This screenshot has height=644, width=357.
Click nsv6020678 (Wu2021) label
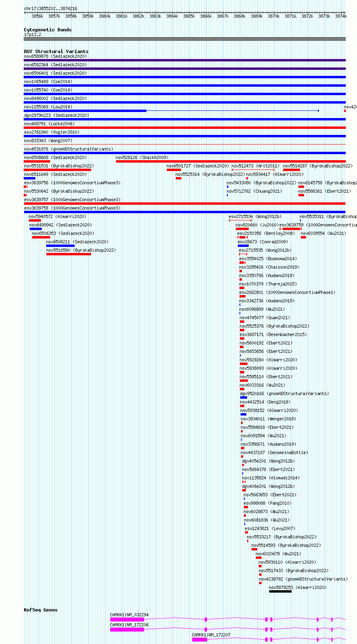click(278, 554)
